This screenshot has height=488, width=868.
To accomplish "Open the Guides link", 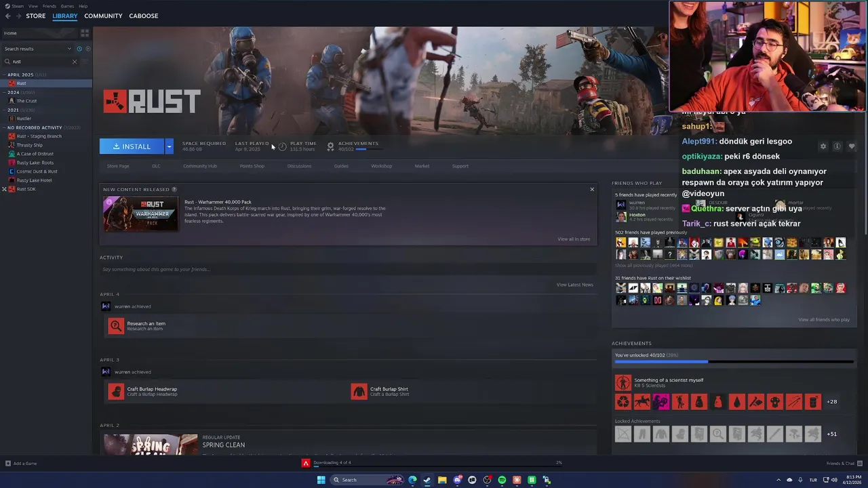I will click(x=341, y=166).
